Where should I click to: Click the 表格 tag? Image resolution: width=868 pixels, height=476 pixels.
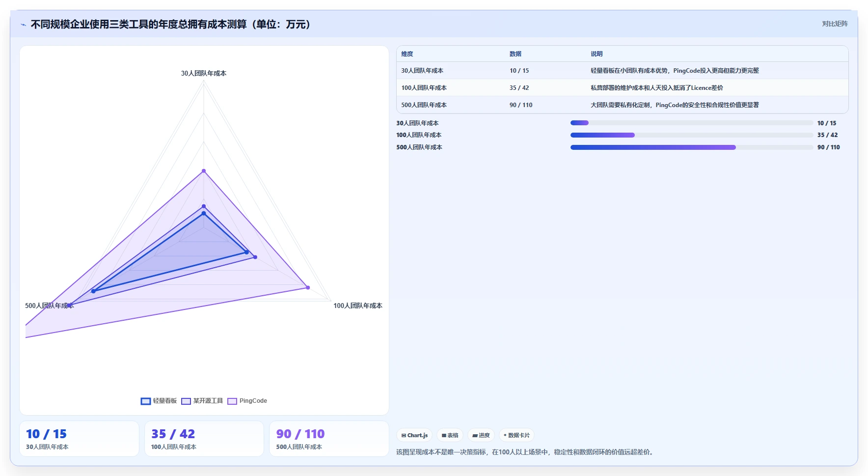pos(450,435)
